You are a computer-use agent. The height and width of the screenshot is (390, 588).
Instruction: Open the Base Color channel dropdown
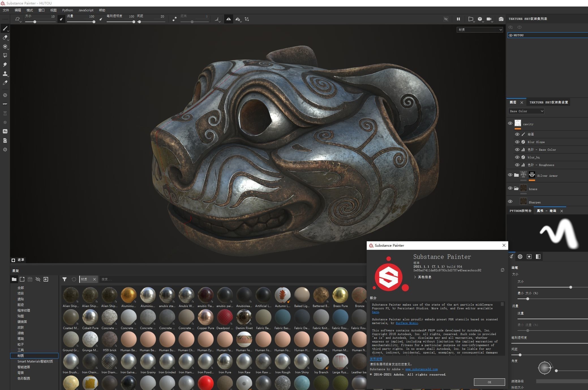526,111
